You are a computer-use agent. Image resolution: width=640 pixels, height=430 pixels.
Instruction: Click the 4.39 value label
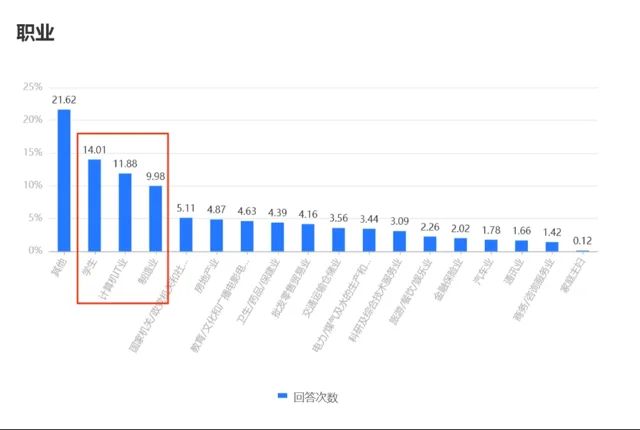(x=278, y=213)
